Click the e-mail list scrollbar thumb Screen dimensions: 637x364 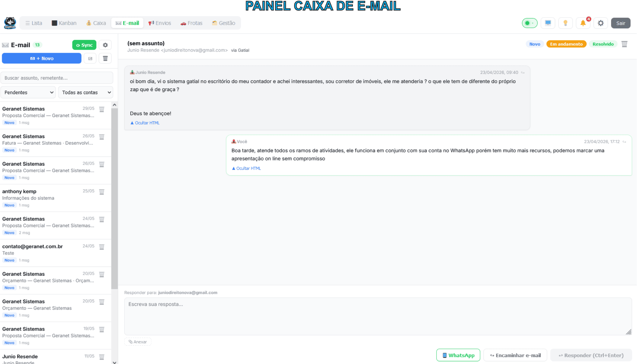(x=114, y=198)
